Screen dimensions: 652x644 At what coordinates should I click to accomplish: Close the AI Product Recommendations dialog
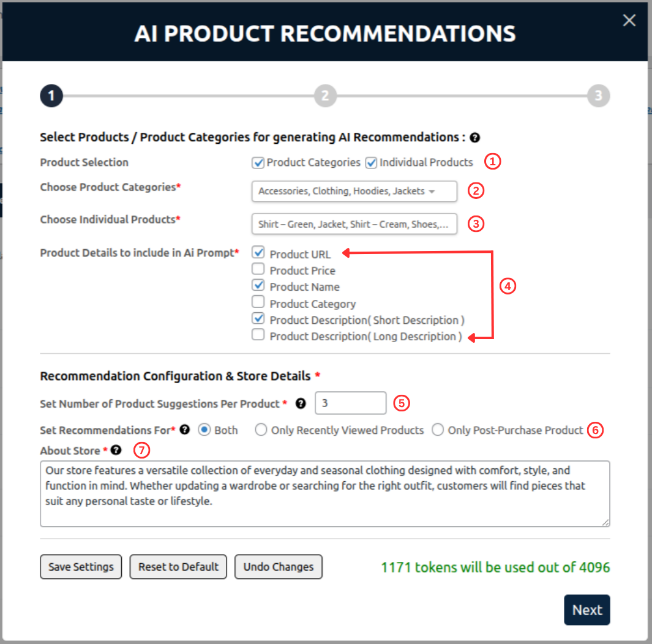click(x=629, y=21)
